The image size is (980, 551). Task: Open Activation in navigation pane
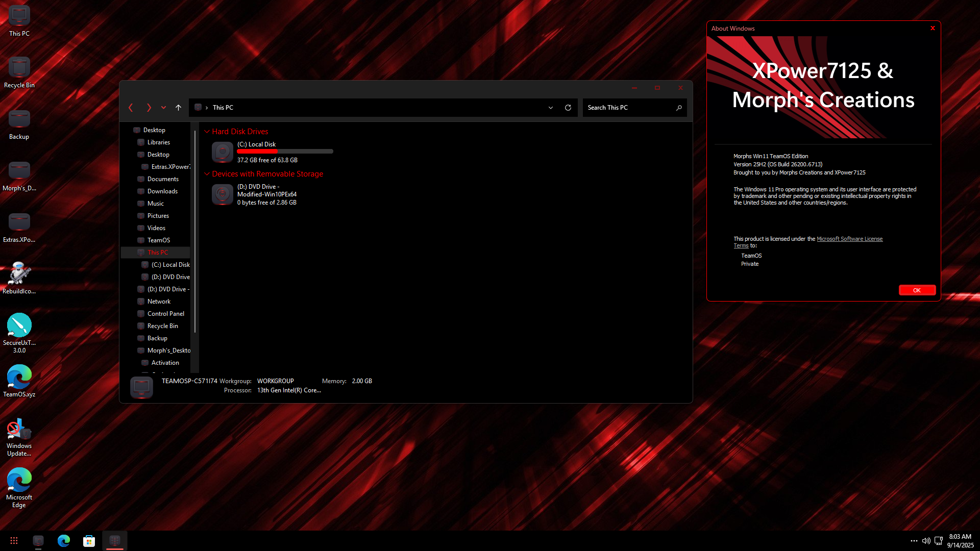point(165,363)
